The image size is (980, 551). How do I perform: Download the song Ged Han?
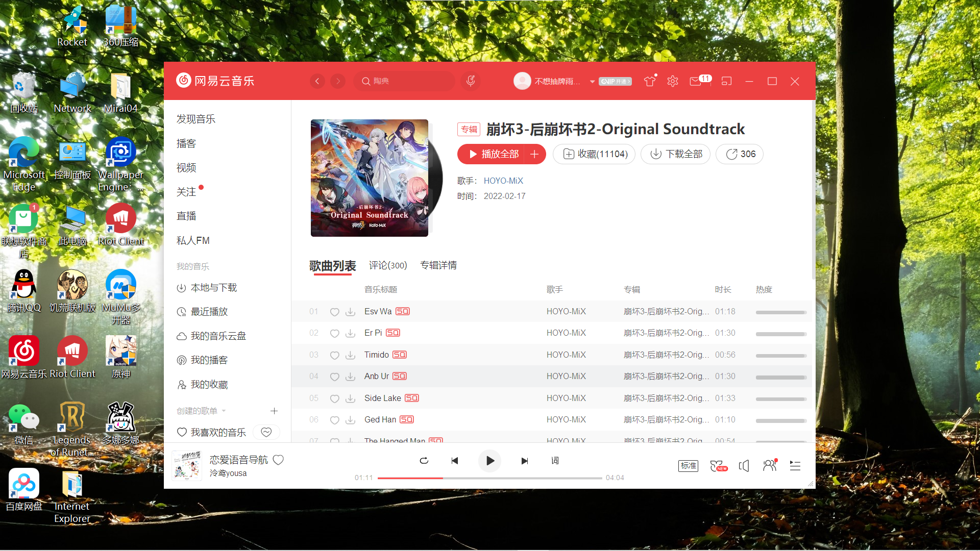(x=350, y=420)
